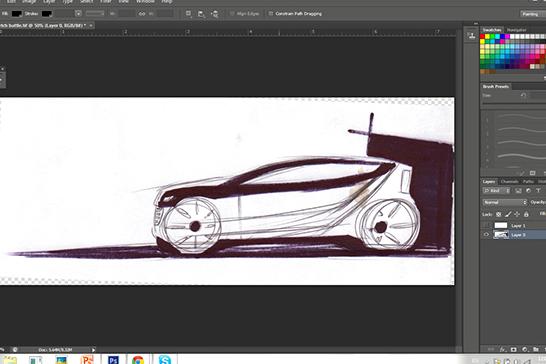
Task: Click the add layer mask icon
Action: (x=514, y=349)
